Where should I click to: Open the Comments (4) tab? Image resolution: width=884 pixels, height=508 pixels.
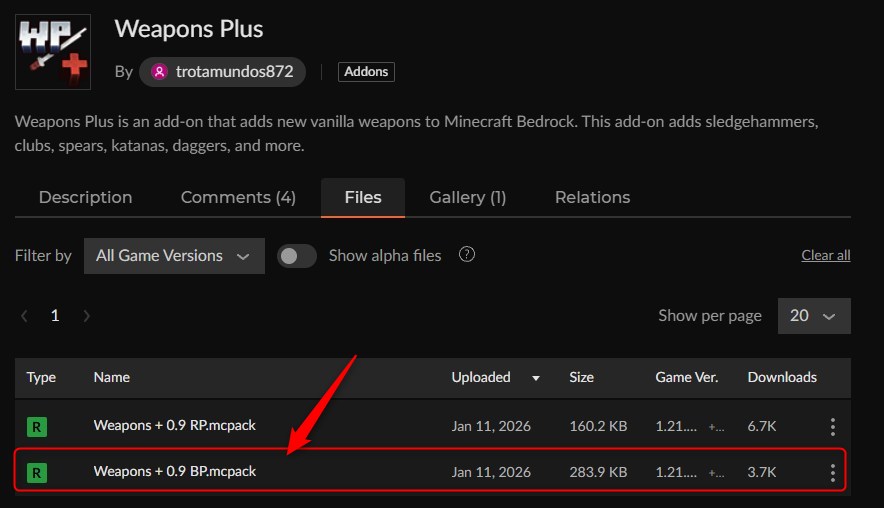(238, 197)
